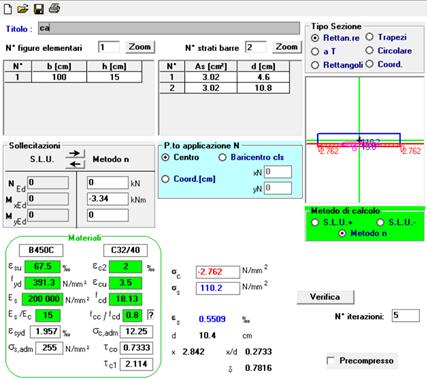The width and height of the screenshot is (427, 379).
Task: Click the d [cm] cell 10.8
Action: [x=263, y=88]
